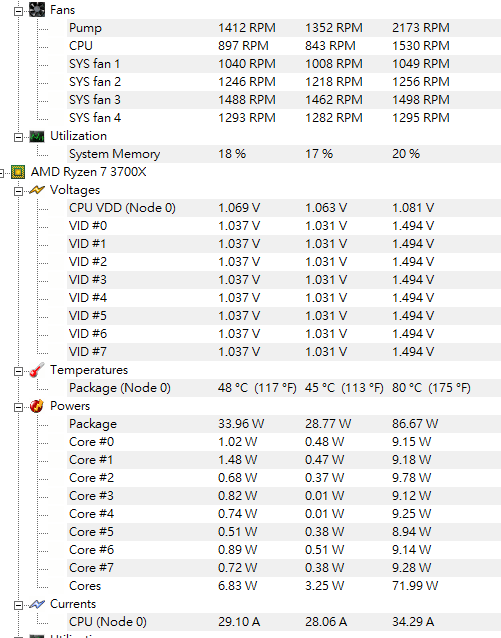Click the Powers flame icon
The image size is (501, 638).
(37, 406)
